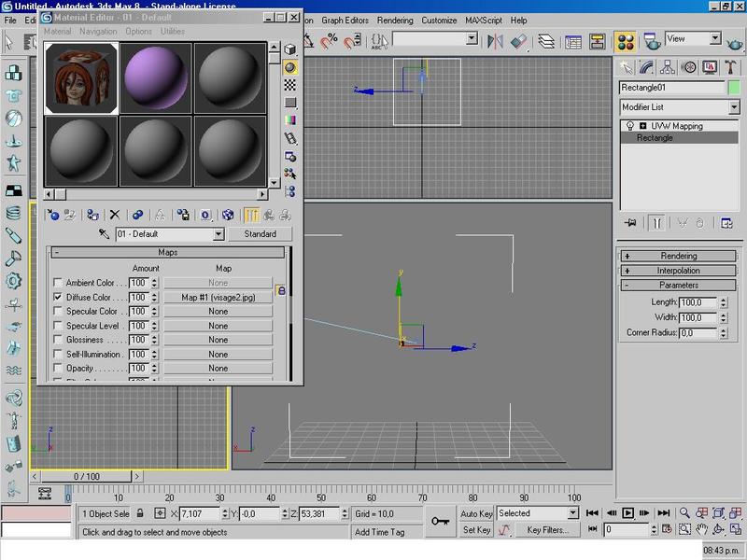Screen dimensions: 747x560
Task: Toggle Backlight in Material Editor side toolbar
Action: point(289,67)
